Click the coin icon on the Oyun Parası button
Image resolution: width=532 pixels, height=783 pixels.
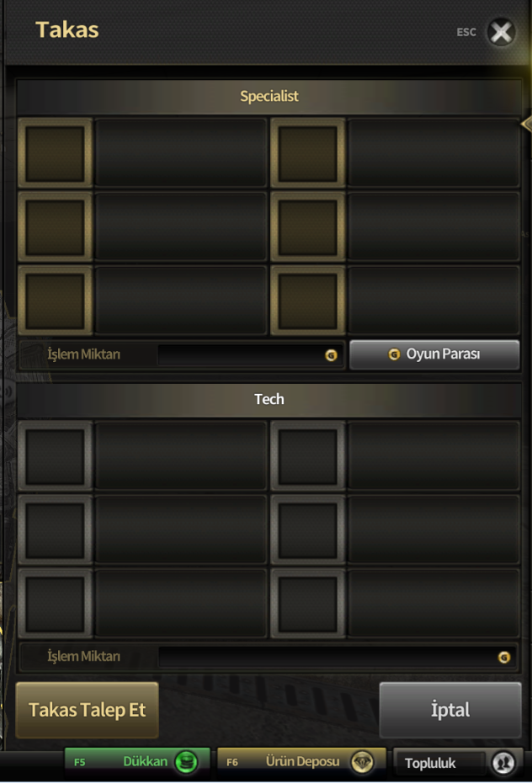click(x=394, y=354)
